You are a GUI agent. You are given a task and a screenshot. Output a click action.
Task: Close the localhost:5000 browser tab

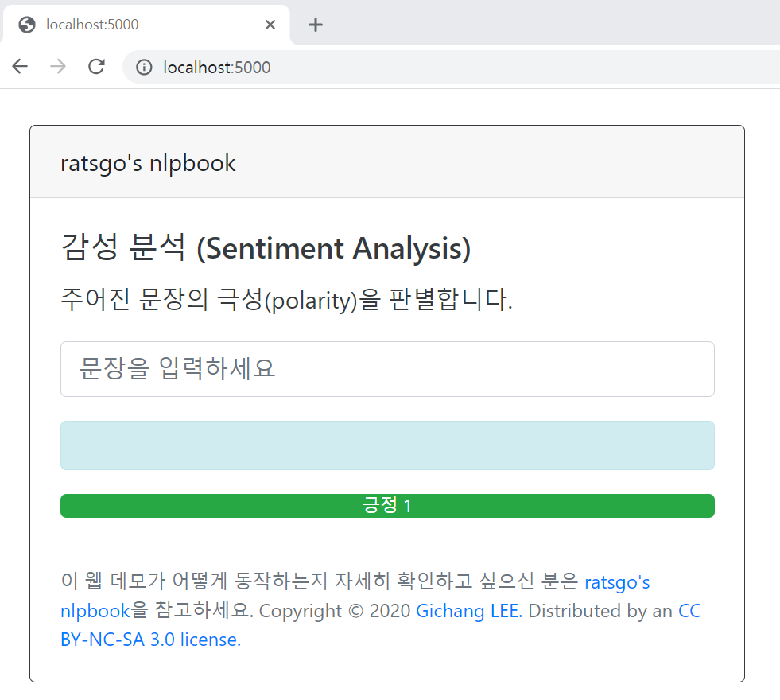[x=270, y=25]
